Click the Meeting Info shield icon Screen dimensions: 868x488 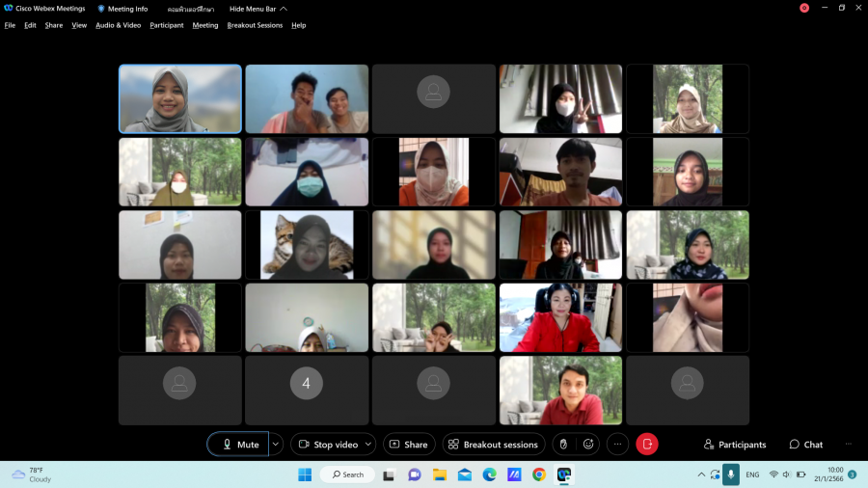pos(101,8)
